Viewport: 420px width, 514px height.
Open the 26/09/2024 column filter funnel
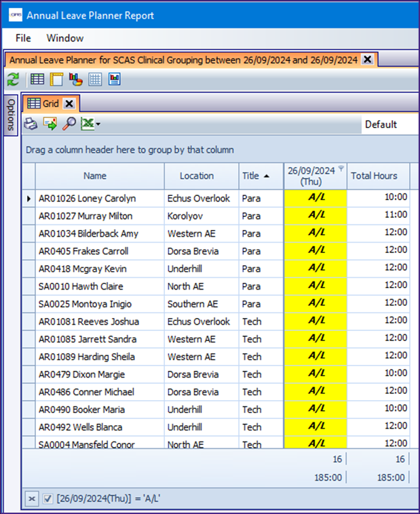(341, 170)
